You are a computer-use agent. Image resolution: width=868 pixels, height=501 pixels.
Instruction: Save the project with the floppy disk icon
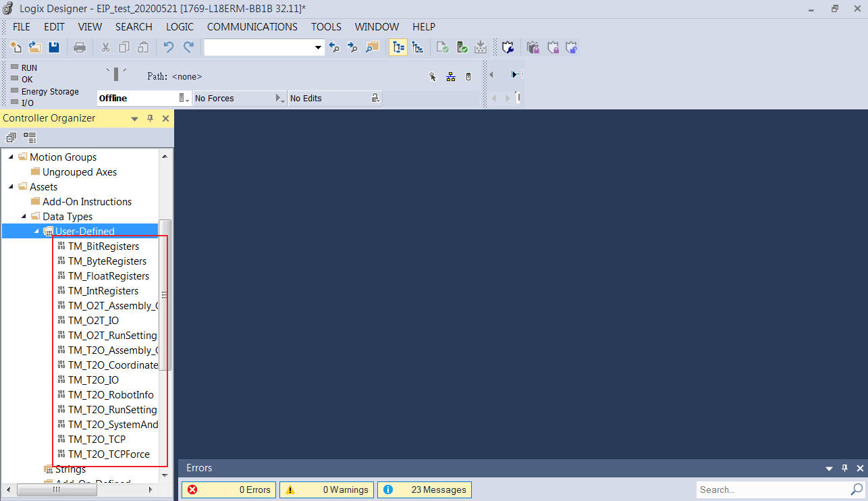tap(54, 47)
